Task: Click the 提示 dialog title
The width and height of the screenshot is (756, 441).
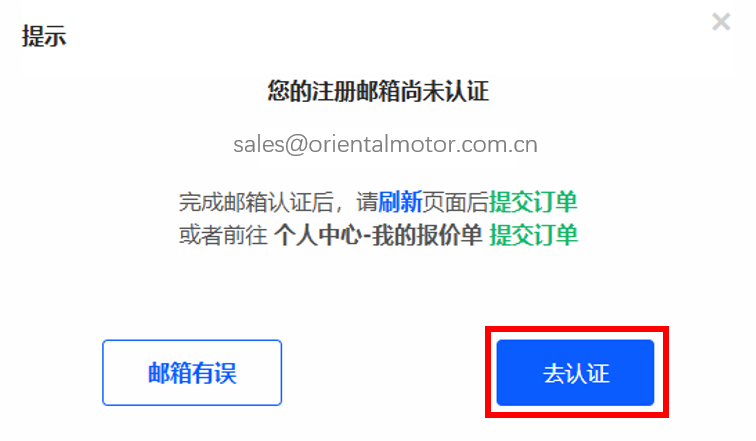Action: pyautogui.click(x=44, y=36)
